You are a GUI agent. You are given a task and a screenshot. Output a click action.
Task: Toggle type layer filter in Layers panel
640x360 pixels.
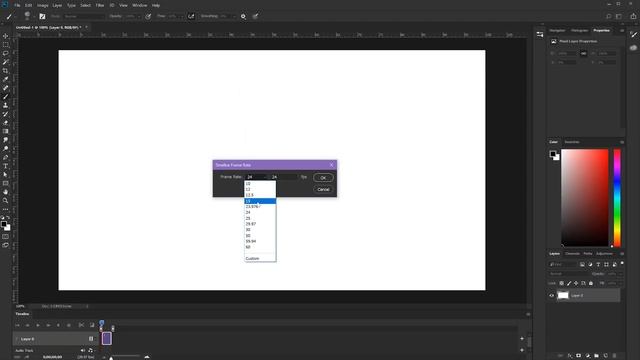coord(598,264)
